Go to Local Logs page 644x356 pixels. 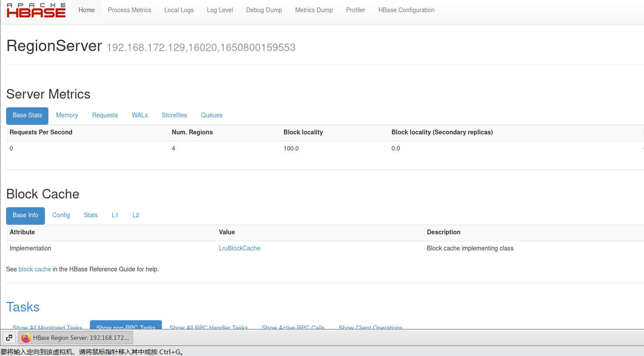pyautogui.click(x=179, y=10)
